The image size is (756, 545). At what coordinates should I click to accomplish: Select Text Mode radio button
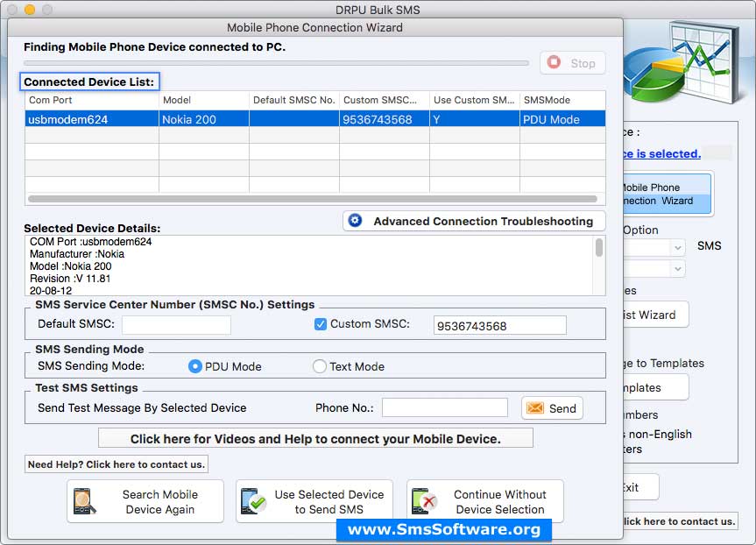(319, 366)
